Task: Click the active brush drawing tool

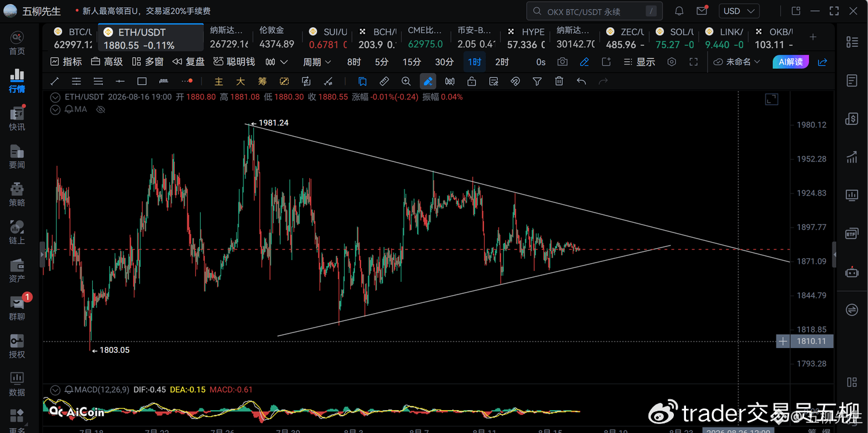Action: pyautogui.click(x=428, y=81)
